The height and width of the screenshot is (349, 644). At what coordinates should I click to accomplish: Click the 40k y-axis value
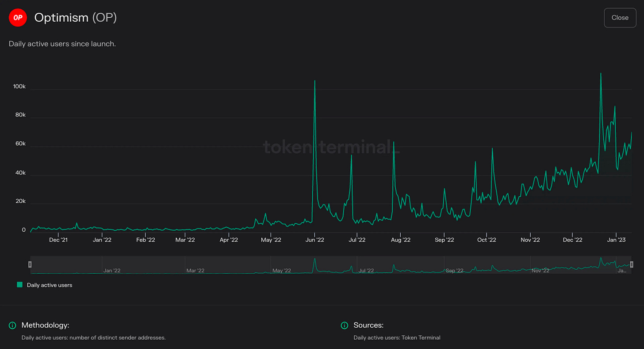tap(21, 173)
